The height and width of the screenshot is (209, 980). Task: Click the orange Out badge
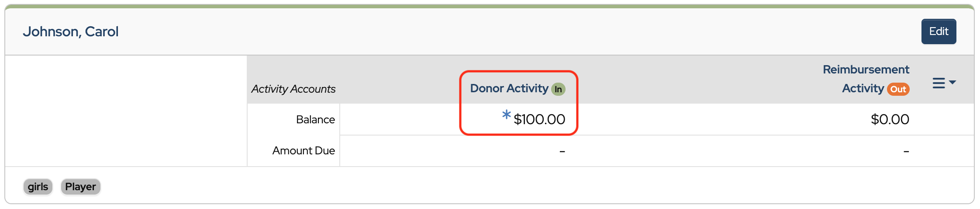(x=898, y=89)
